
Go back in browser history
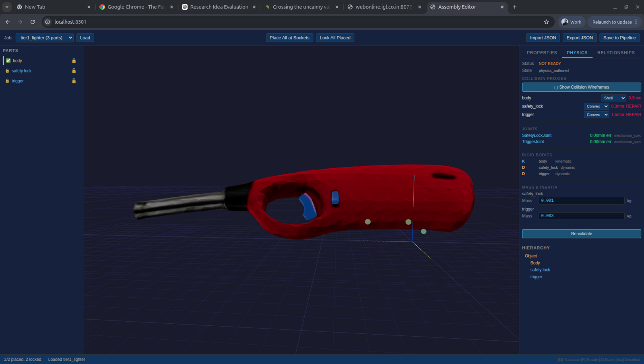[x=8, y=22]
